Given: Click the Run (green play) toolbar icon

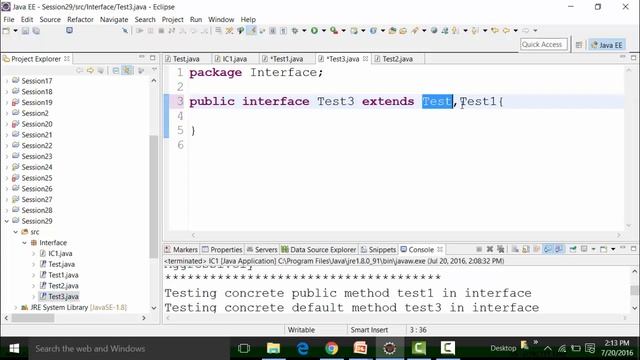Looking at the screenshot, I should 314,31.
